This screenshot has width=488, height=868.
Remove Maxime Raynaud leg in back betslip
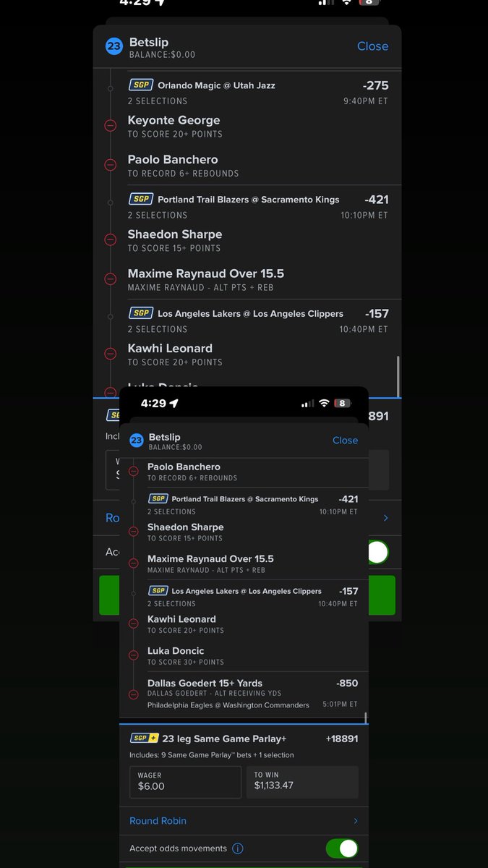(x=111, y=279)
